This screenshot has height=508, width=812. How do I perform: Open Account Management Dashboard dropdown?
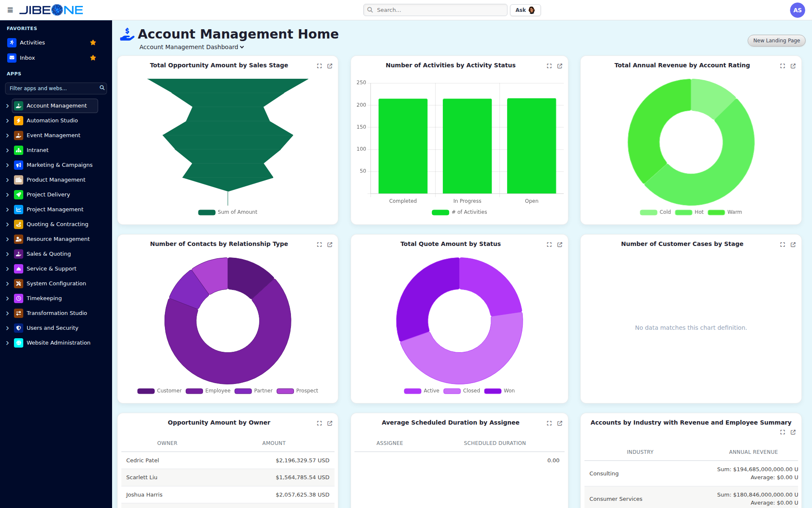(192, 47)
